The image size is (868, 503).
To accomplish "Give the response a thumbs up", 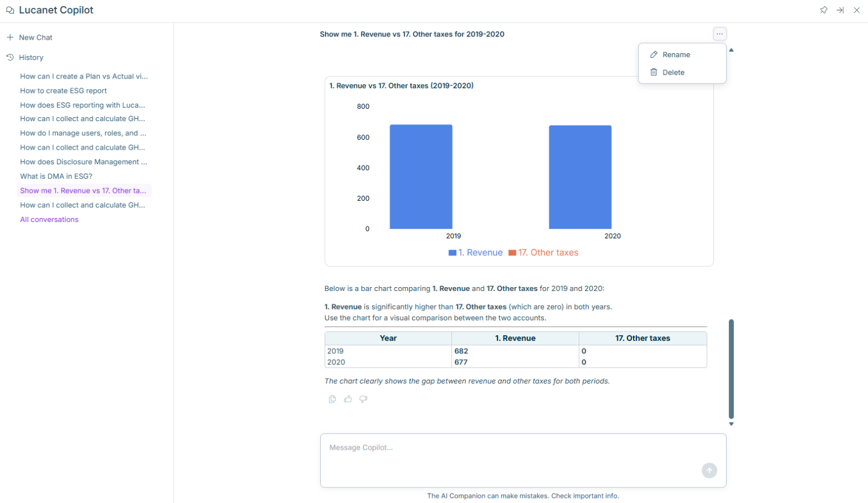I will tap(348, 399).
